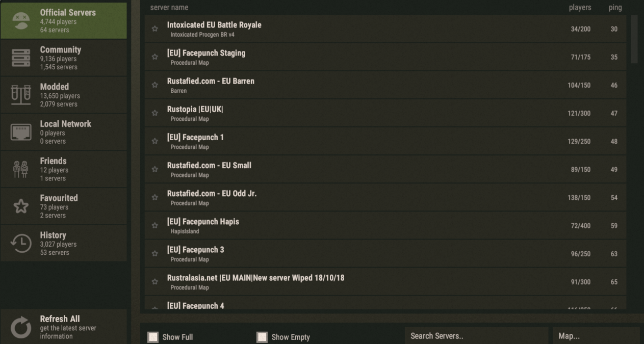
Task: Toggle the Show Full checkbox
Action: point(153,337)
